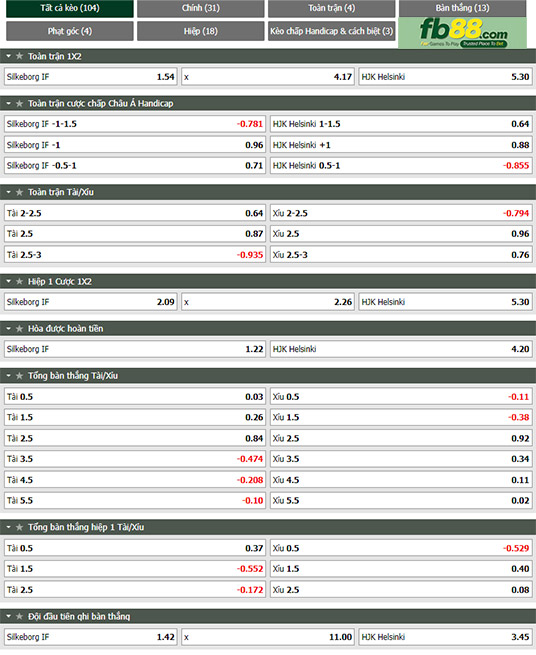Image resolution: width=536 pixels, height=655 pixels.
Task: Favorite the Châu Á Handicap section star
Action: (x=19, y=103)
